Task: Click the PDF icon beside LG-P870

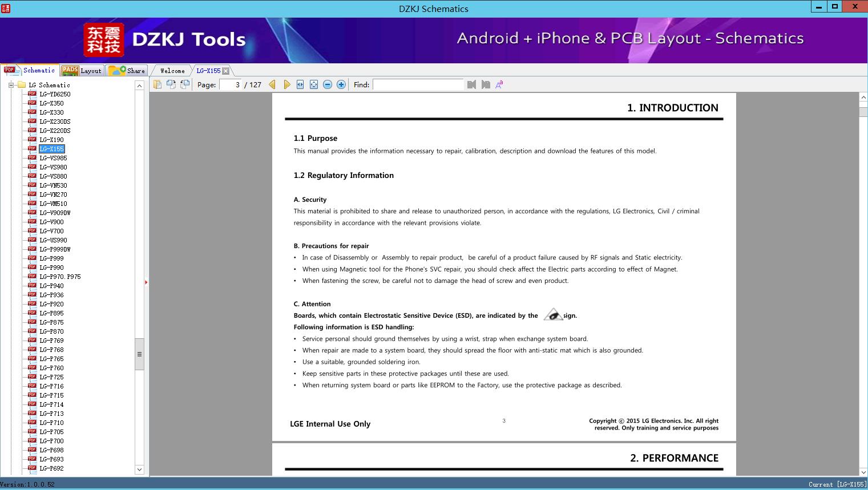Action: coord(32,331)
